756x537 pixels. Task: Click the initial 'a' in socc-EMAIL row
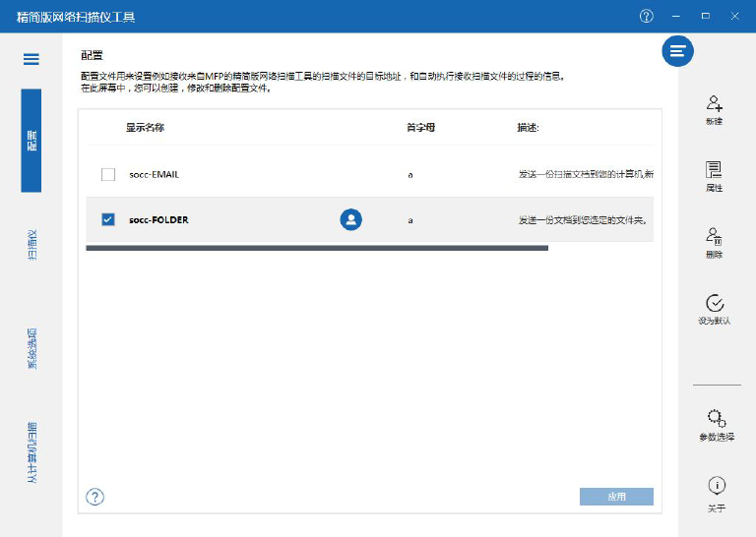tap(410, 175)
